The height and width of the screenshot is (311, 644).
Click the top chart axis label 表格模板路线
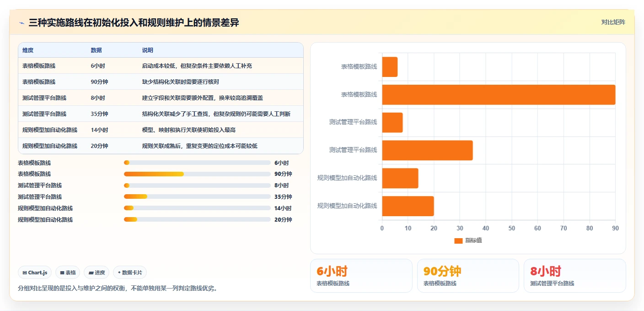coord(359,67)
